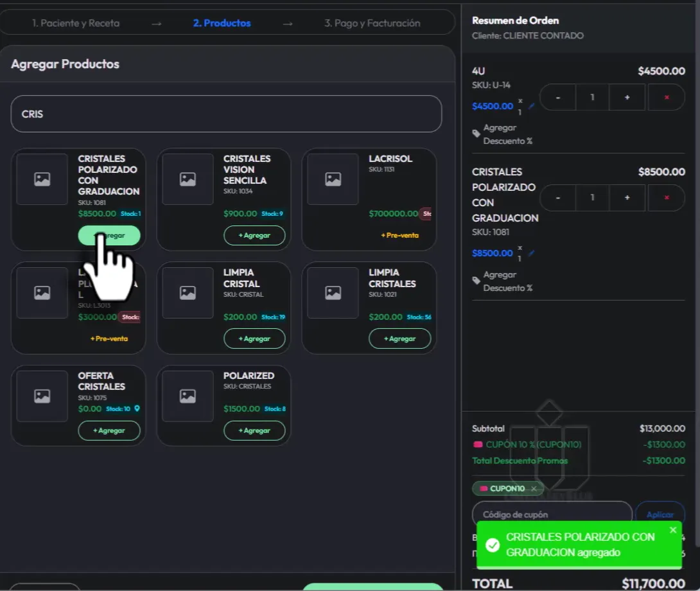Open image thumbnail of CRISTALES VISION SENCILLA
This screenshot has height=591, width=700.
click(x=188, y=179)
